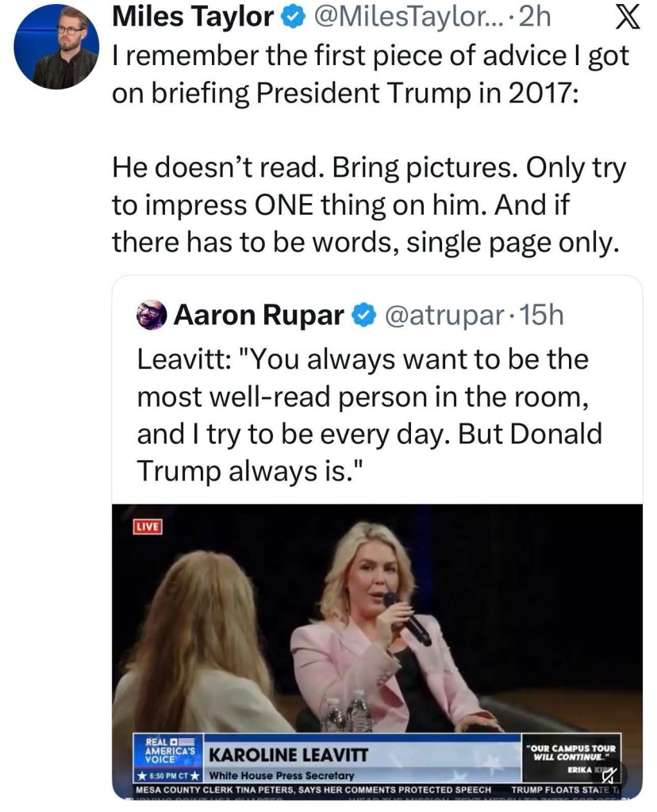
Task: Click the X logo icon
Action: click(x=628, y=17)
